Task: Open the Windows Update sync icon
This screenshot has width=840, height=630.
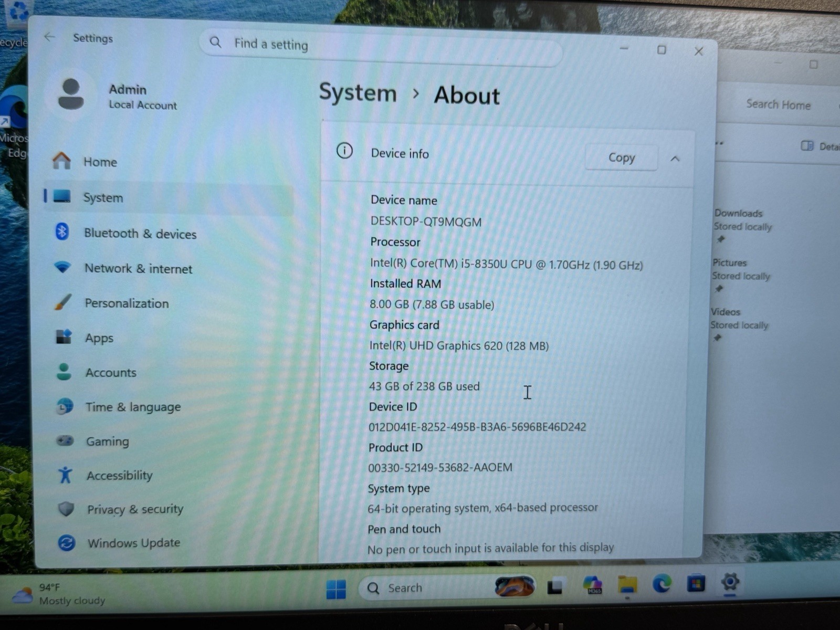Action: (x=67, y=542)
